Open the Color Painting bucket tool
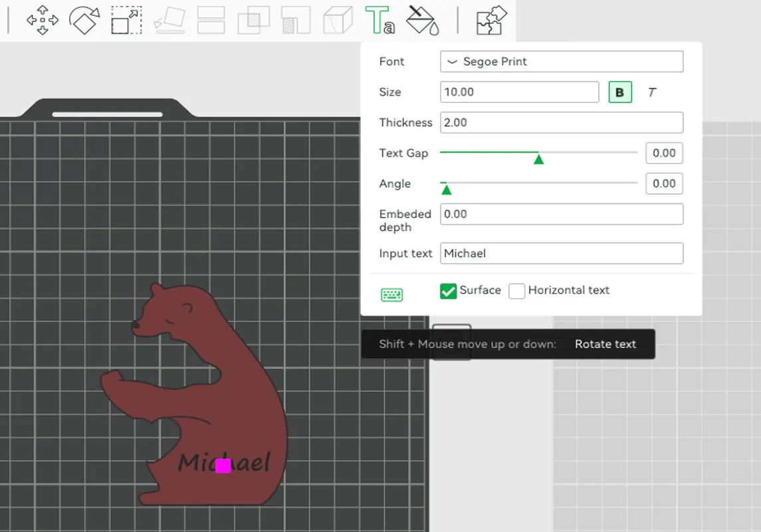This screenshot has width=761, height=532. pos(423,20)
